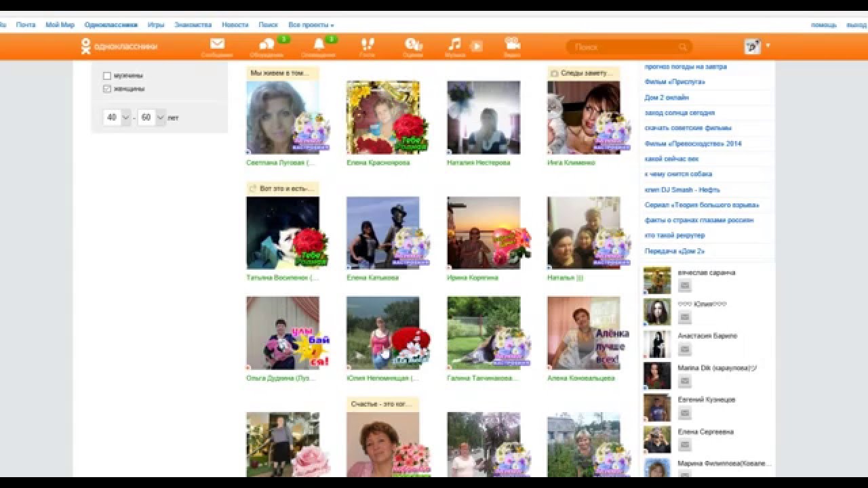Viewport: 868px width, 488px height.
Task: Select Одноклассники in the top bar
Action: point(111,25)
